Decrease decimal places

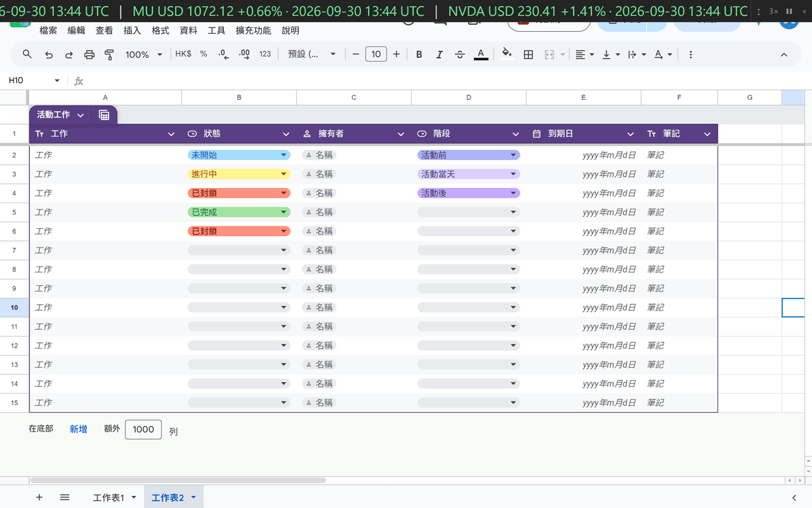pos(223,55)
